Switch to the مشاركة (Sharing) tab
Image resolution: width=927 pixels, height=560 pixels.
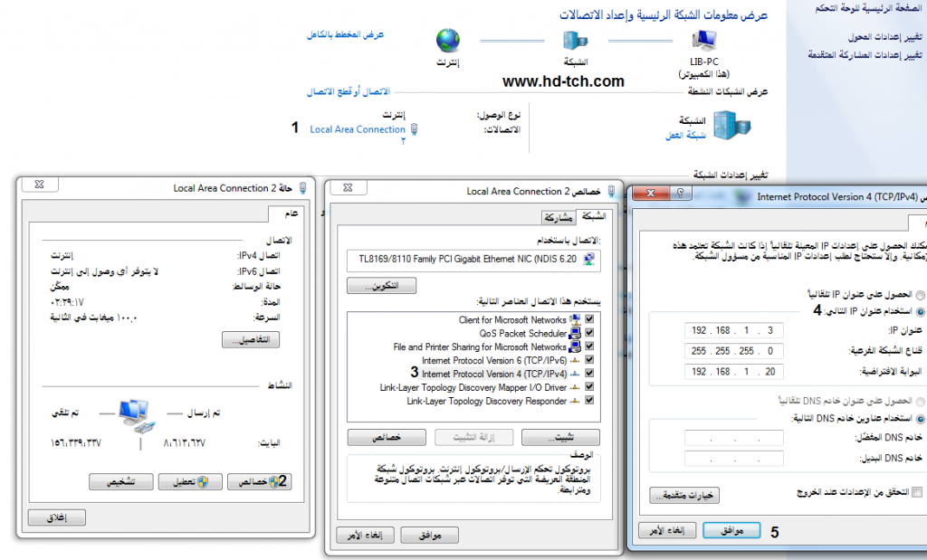click(559, 217)
